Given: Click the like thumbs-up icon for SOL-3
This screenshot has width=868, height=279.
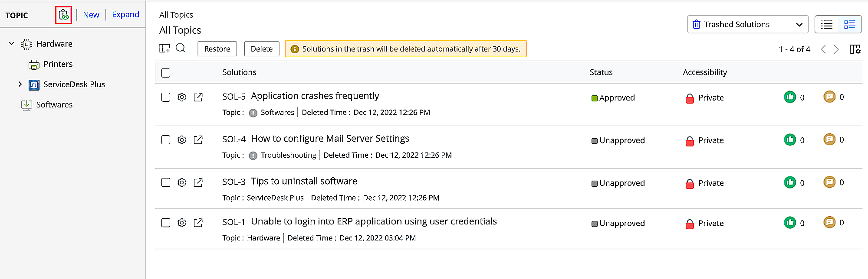Looking at the screenshot, I should (789, 182).
